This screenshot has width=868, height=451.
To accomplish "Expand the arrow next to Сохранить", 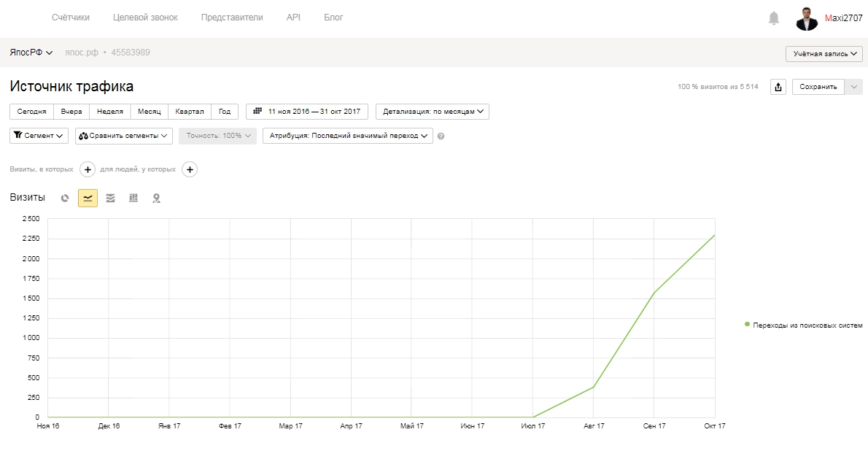I will pos(853,87).
